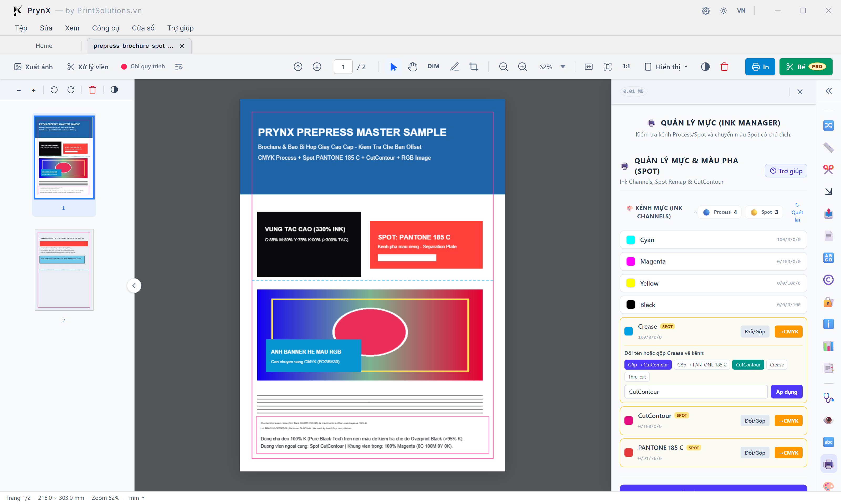This screenshot has width=841, height=504.
Task: Toggle Ghi quy trình recording
Action: pos(143,67)
